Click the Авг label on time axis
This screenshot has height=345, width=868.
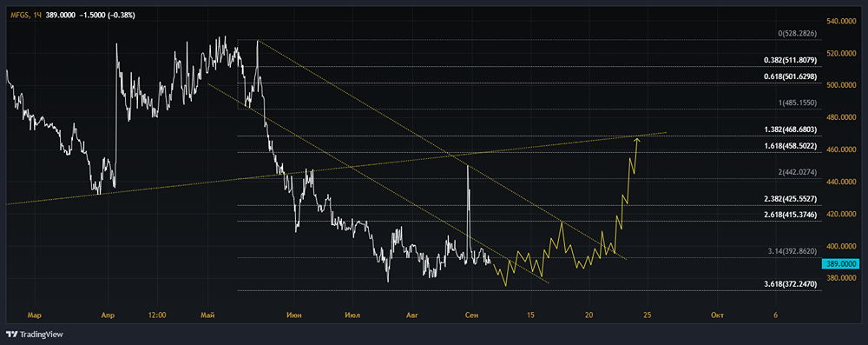click(x=413, y=315)
